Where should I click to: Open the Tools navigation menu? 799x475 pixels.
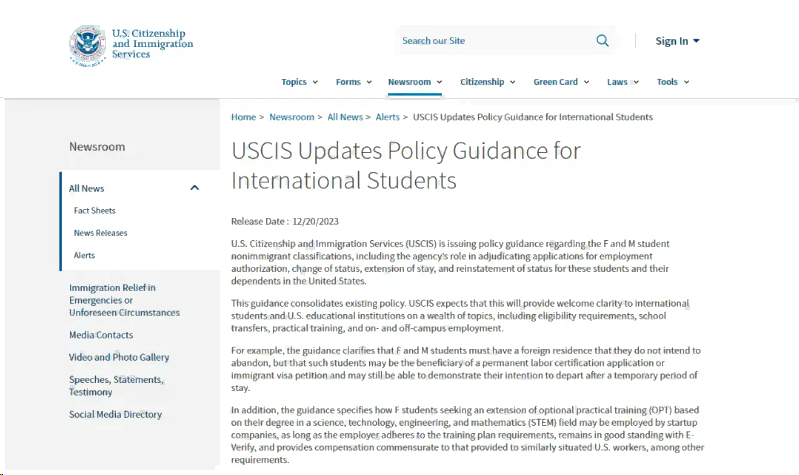pyautogui.click(x=673, y=82)
